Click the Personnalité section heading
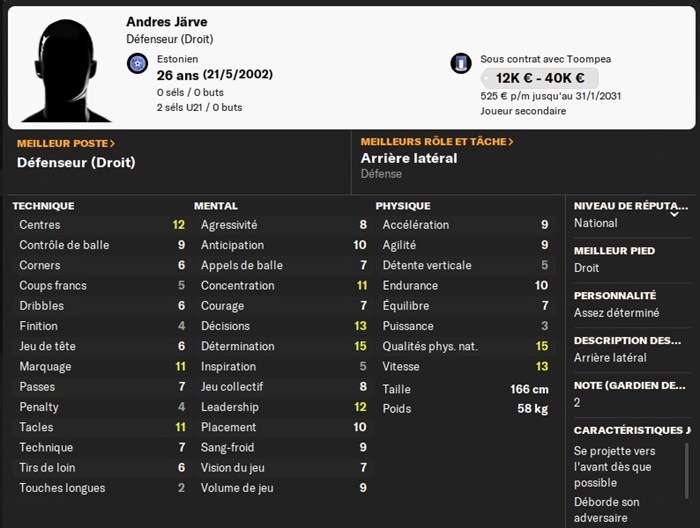This screenshot has height=528, width=700. coord(614,296)
